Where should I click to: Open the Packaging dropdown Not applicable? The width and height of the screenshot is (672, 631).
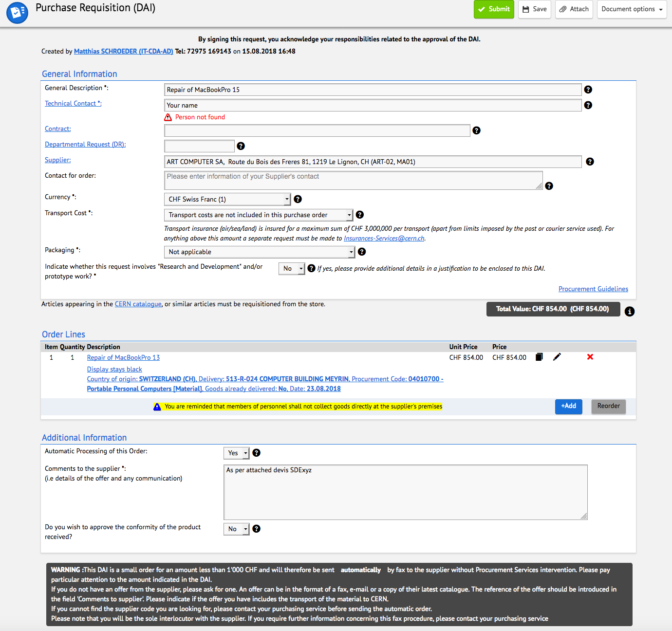click(260, 252)
